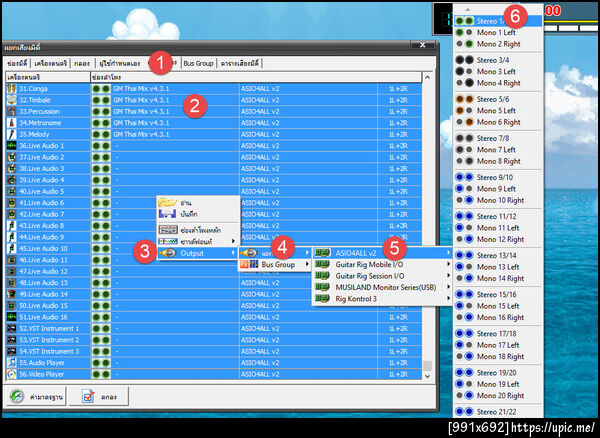Select Mono 1 Left output channel

[497, 33]
